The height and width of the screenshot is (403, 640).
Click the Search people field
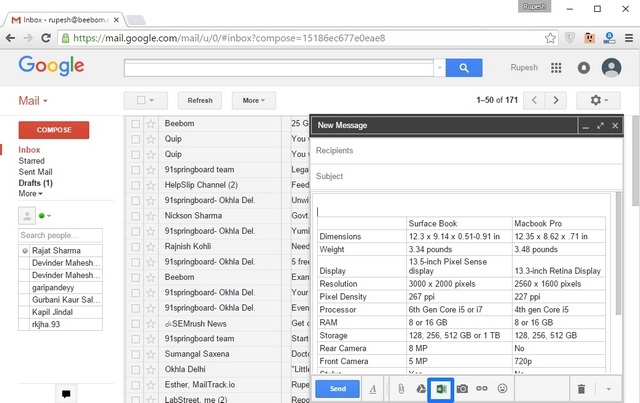point(60,236)
